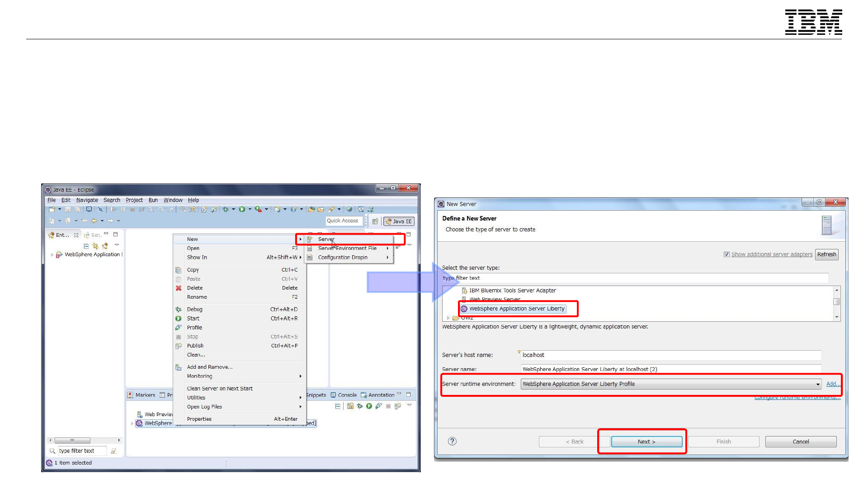Expand the OW2 folder in server types

(448, 318)
